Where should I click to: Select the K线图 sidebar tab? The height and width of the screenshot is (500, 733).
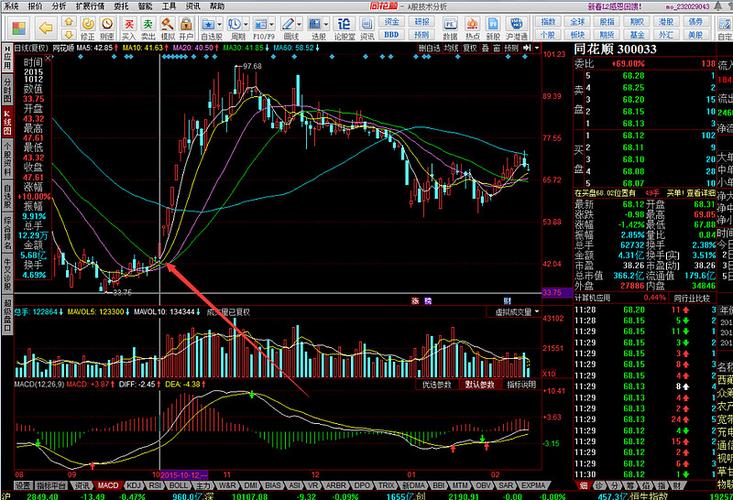pyautogui.click(x=7, y=122)
